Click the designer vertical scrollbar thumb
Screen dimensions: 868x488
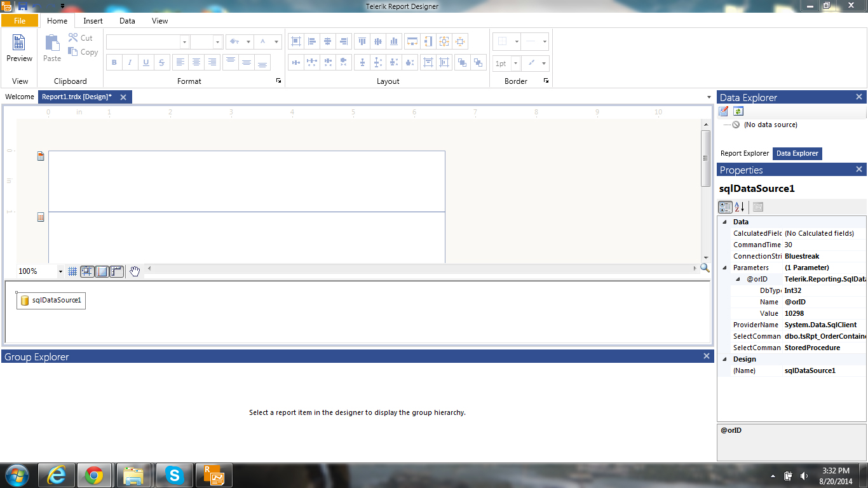point(705,158)
